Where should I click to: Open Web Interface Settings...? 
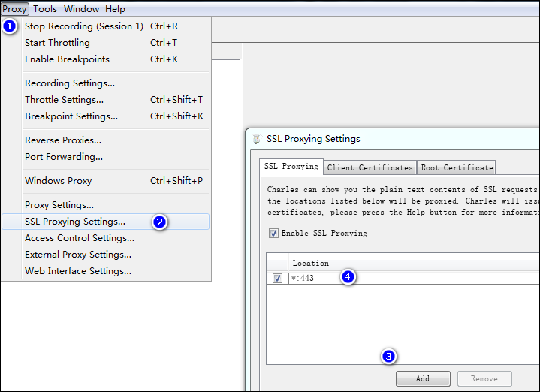tap(105, 271)
